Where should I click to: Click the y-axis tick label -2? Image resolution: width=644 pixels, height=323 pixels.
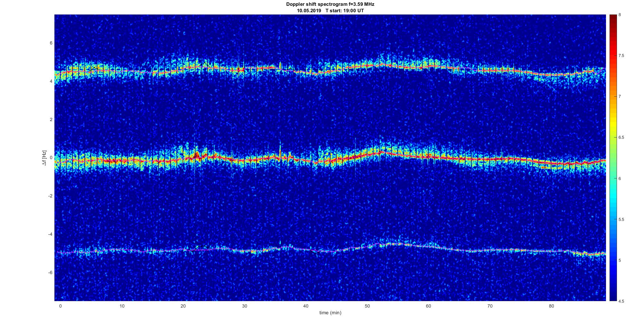[51, 196]
